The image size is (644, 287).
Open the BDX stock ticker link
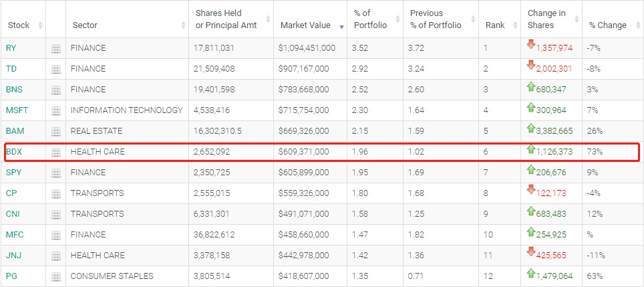click(x=13, y=153)
